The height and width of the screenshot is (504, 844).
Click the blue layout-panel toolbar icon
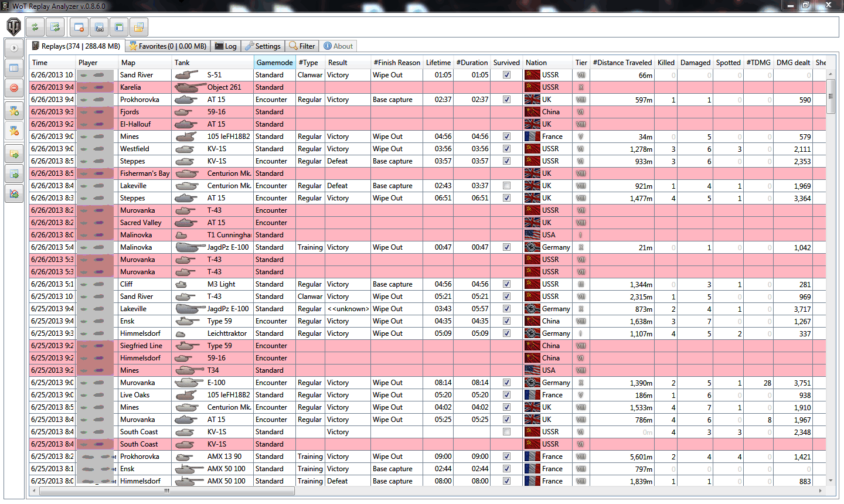tap(118, 27)
